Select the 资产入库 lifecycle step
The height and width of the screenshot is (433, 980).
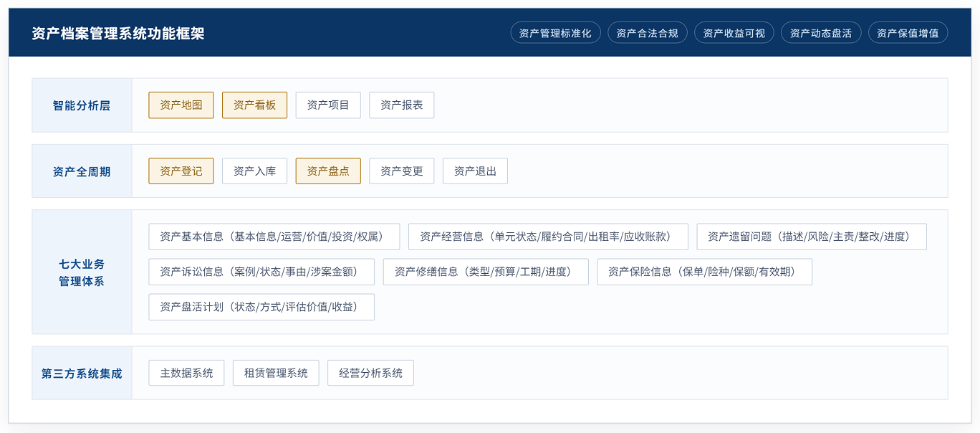click(254, 171)
